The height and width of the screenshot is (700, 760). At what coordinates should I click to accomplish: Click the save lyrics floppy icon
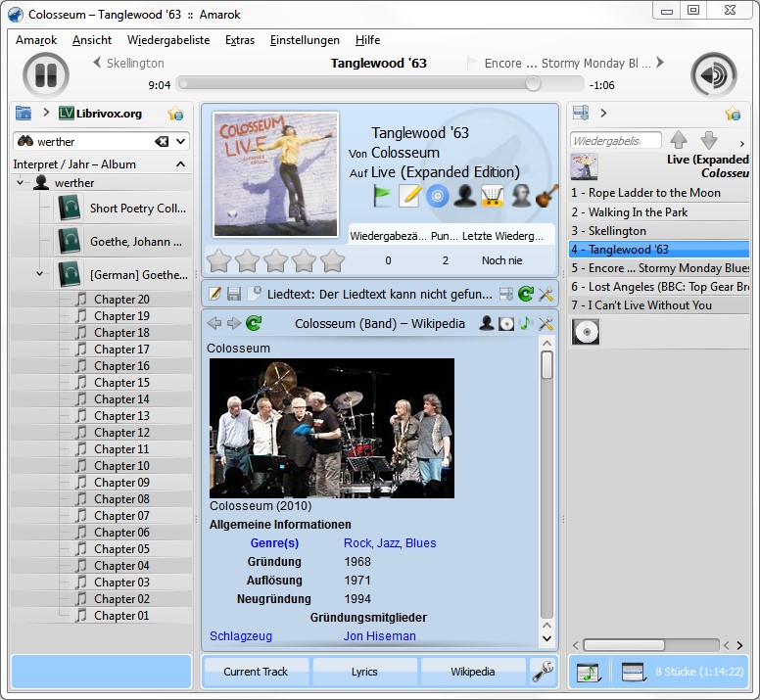click(x=234, y=294)
